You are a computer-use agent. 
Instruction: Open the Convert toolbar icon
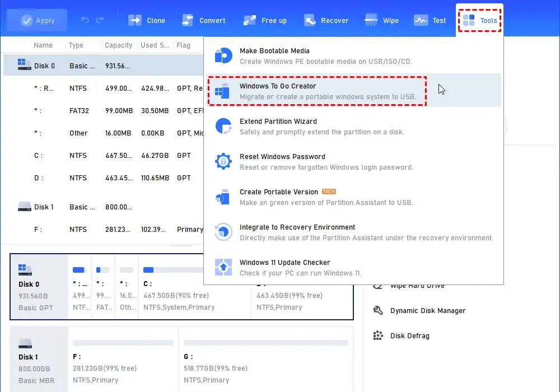[188, 20]
